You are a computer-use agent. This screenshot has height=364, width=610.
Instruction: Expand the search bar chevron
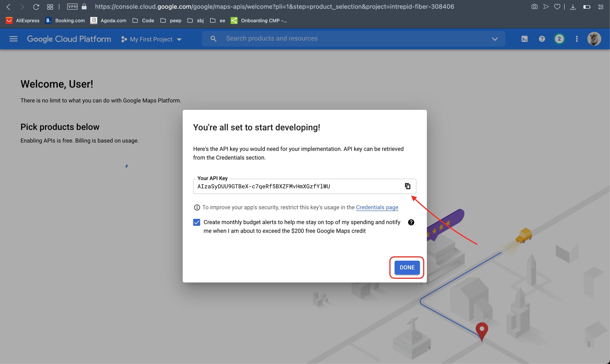coord(495,39)
